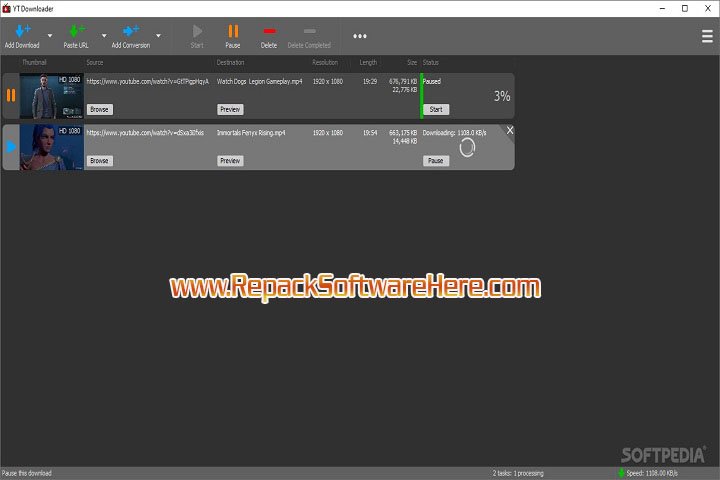This screenshot has width=720, height=480.
Task: Click the Status column header
Action: click(431, 62)
